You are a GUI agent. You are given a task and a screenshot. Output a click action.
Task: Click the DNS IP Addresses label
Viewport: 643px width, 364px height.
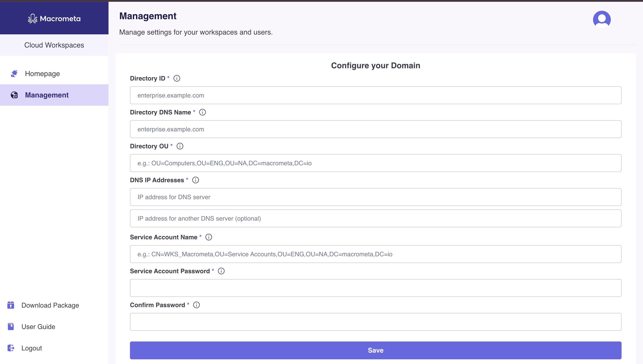click(157, 180)
